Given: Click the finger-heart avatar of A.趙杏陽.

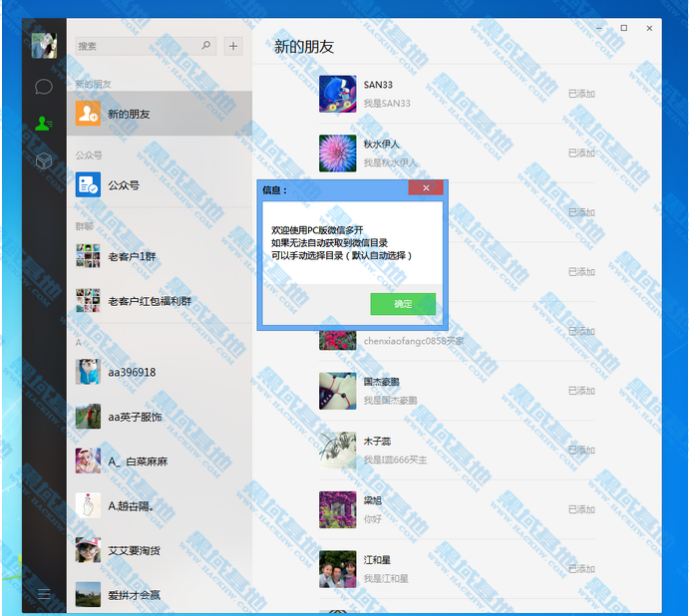Looking at the screenshot, I should point(88,505).
